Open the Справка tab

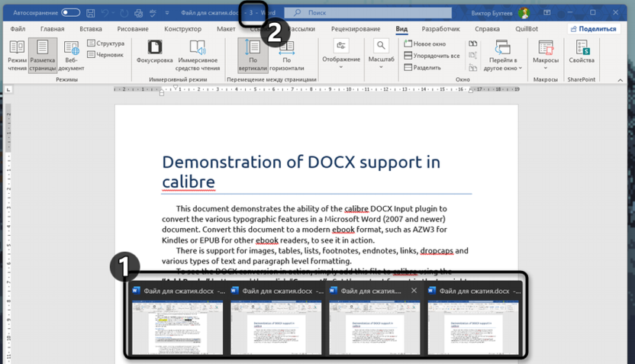[x=487, y=29]
